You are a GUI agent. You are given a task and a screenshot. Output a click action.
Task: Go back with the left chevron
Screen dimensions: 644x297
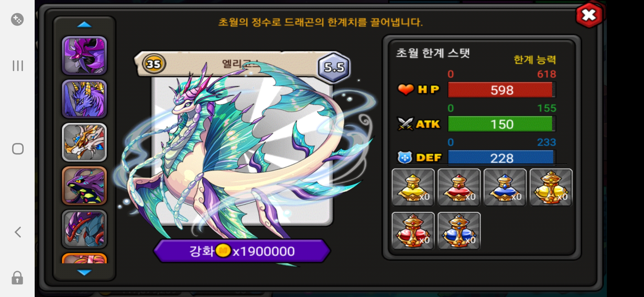pos(18,232)
